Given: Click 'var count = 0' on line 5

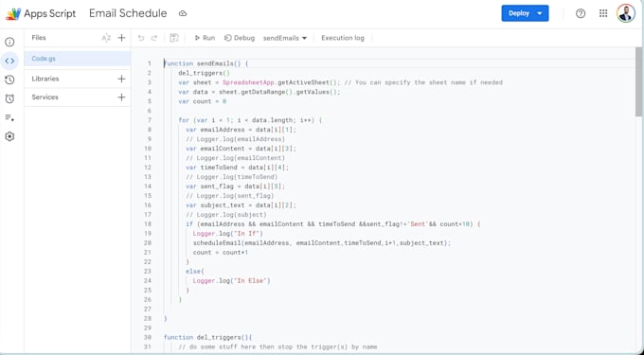Looking at the screenshot, I should 202,101.
